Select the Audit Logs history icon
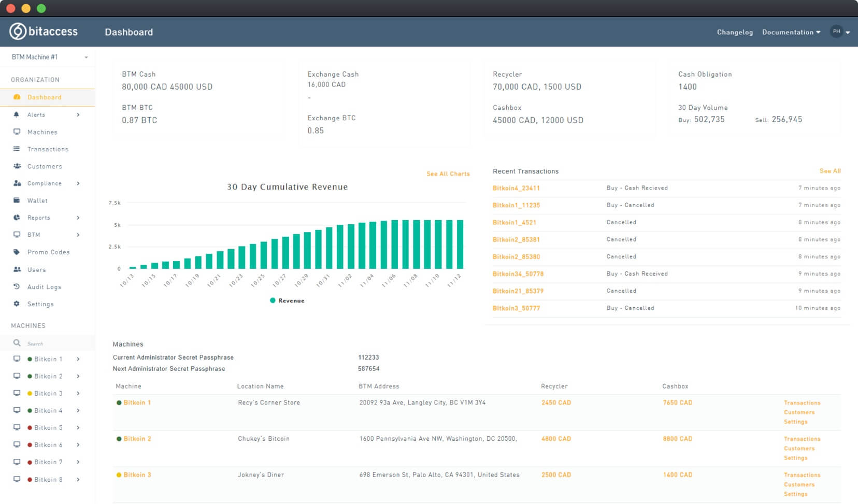Image resolution: width=858 pixels, height=504 pixels. 17,286
